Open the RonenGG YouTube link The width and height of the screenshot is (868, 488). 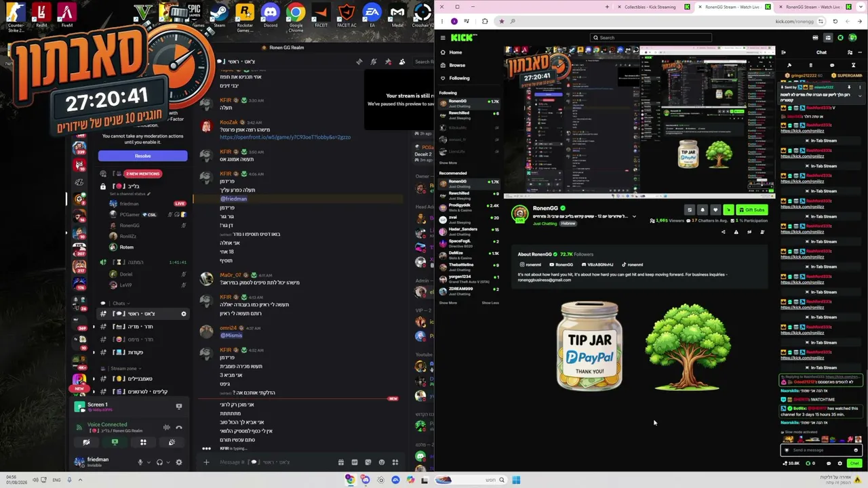click(x=561, y=264)
